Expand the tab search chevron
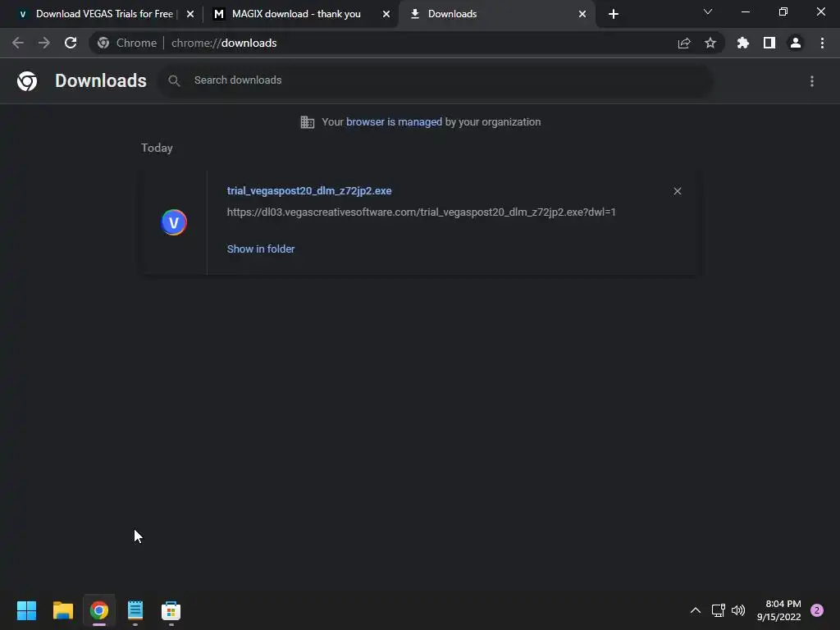The height and width of the screenshot is (630, 840). (708, 11)
